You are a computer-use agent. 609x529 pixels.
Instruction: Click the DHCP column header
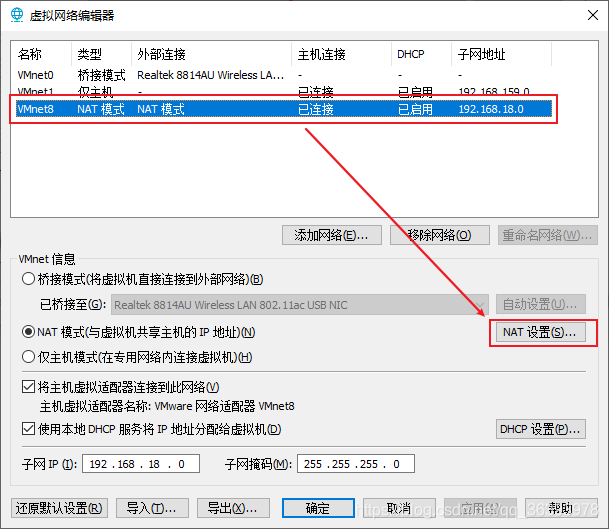(x=421, y=54)
